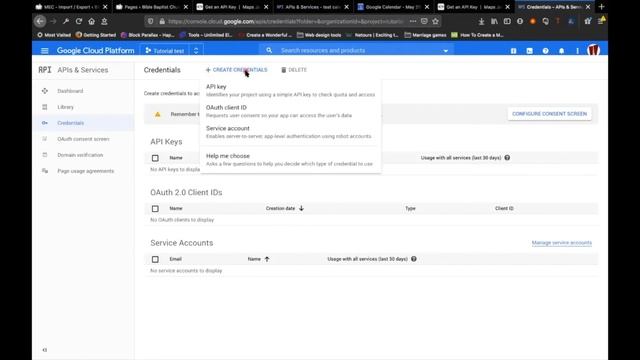This screenshot has height=360, width=640.
Task: Click the Google Cloud Platform logo text
Action: point(96,51)
